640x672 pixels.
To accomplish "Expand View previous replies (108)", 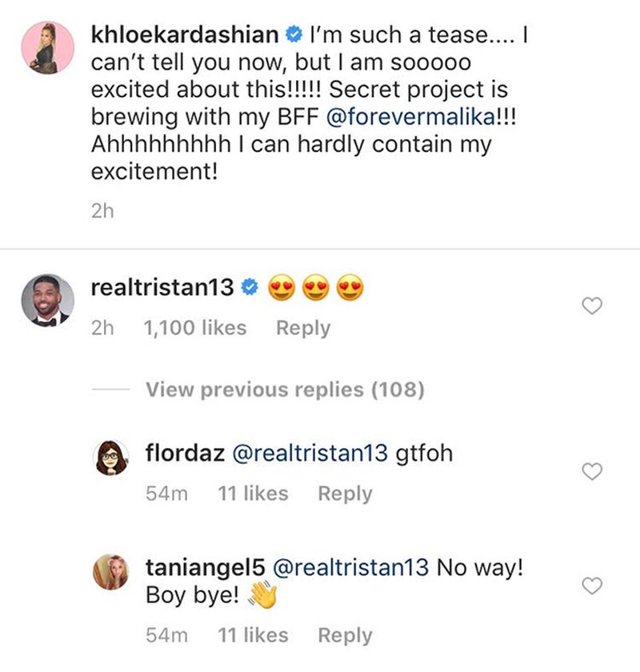I will tap(284, 390).
